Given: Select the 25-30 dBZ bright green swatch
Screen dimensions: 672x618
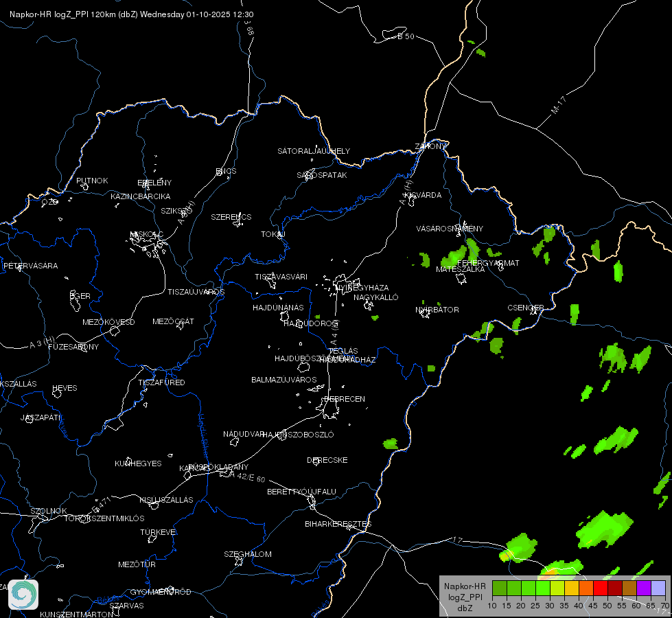Looking at the screenshot, I should click(x=543, y=588).
